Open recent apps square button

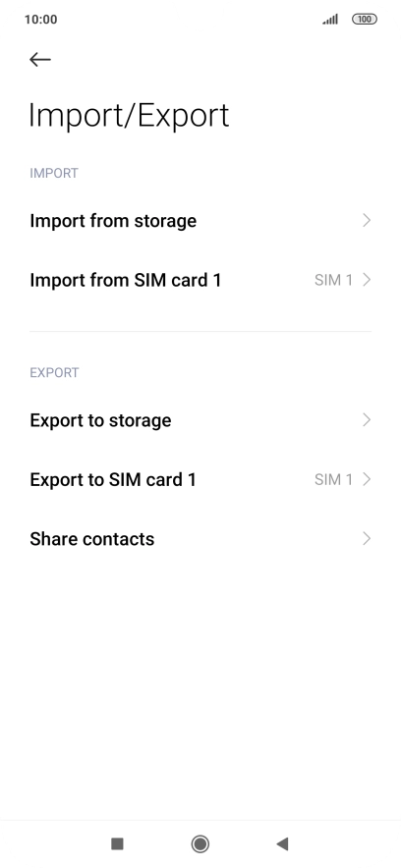pyautogui.click(x=117, y=843)
